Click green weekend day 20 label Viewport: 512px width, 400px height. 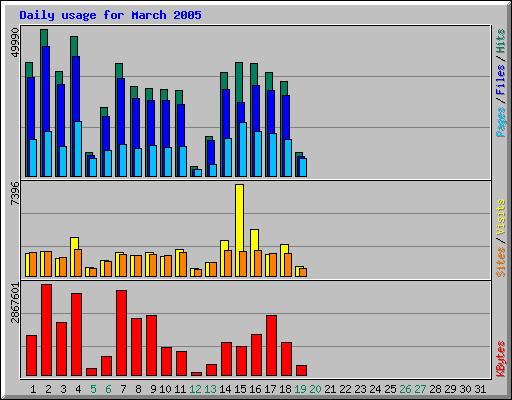pyautogui.click(x=315, y=389)
